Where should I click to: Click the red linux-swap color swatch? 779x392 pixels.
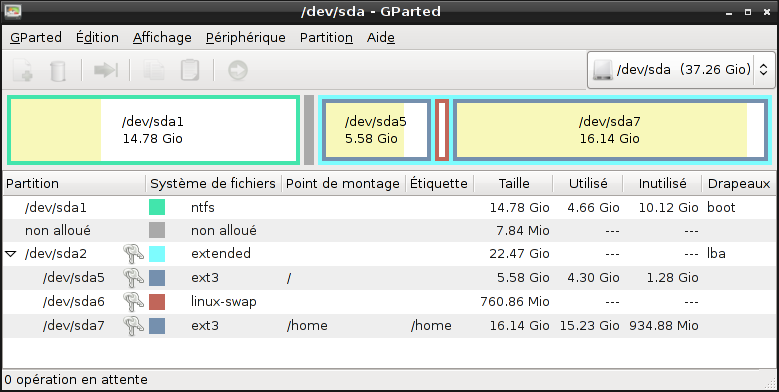(x=157, y=302)
